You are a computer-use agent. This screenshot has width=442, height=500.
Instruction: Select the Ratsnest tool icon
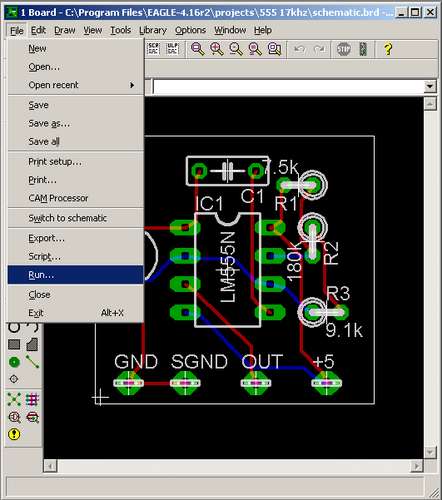pos(14,399)
